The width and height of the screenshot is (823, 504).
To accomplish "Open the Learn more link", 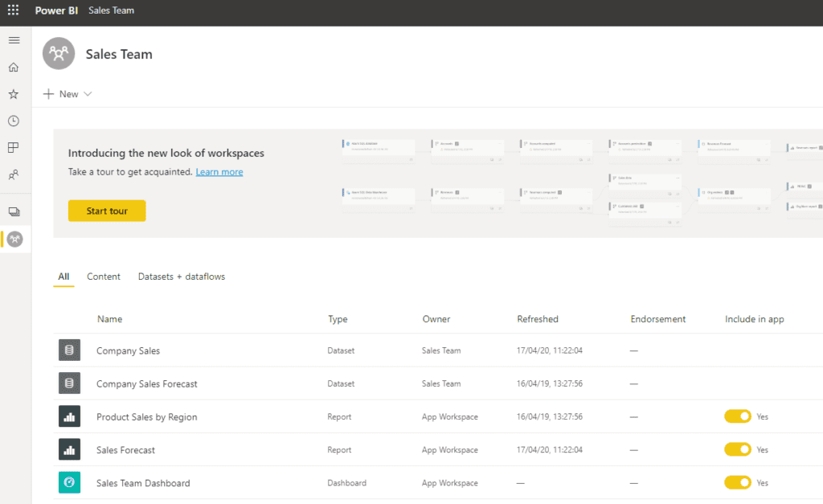I will pos(219,172).
